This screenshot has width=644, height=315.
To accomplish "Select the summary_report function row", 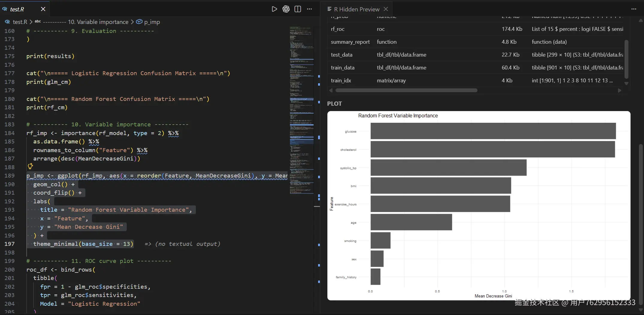I will tap(350, 42).
